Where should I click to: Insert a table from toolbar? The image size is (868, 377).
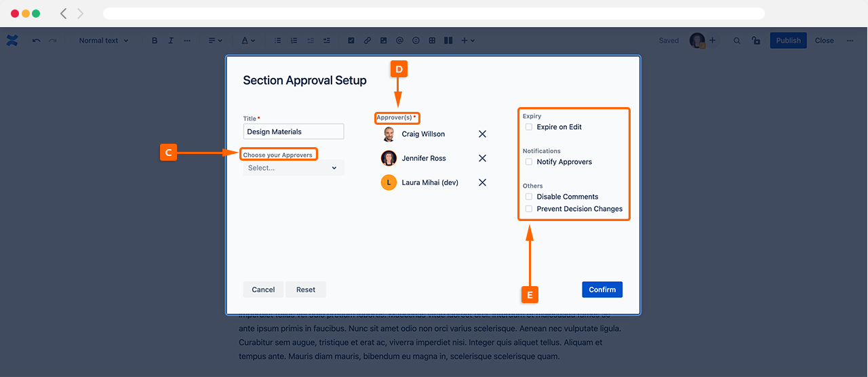coord(432,41)
